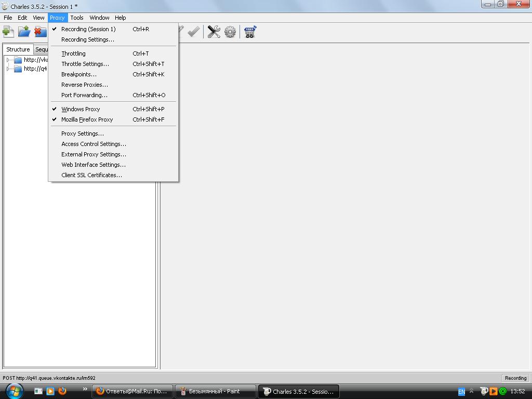Viewport: 532px width, 399px height.
Task: Show hidden system tray icons
Action: tap(471, 391)
